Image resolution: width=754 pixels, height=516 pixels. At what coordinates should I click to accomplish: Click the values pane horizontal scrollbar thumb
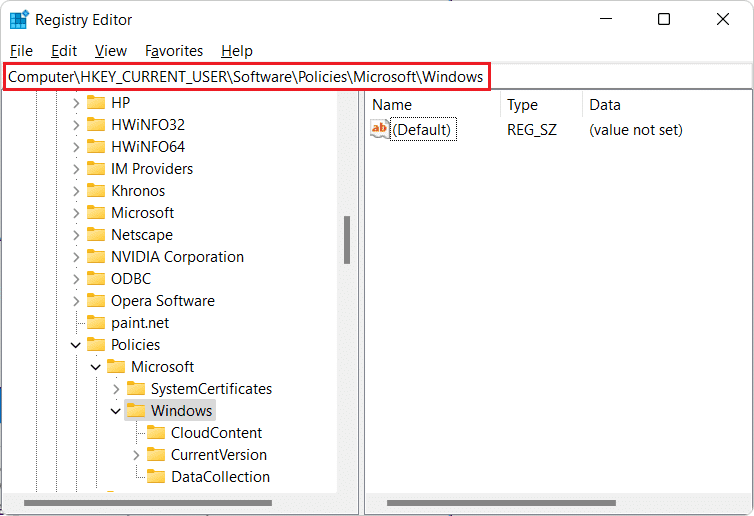(x=501, y=503)
